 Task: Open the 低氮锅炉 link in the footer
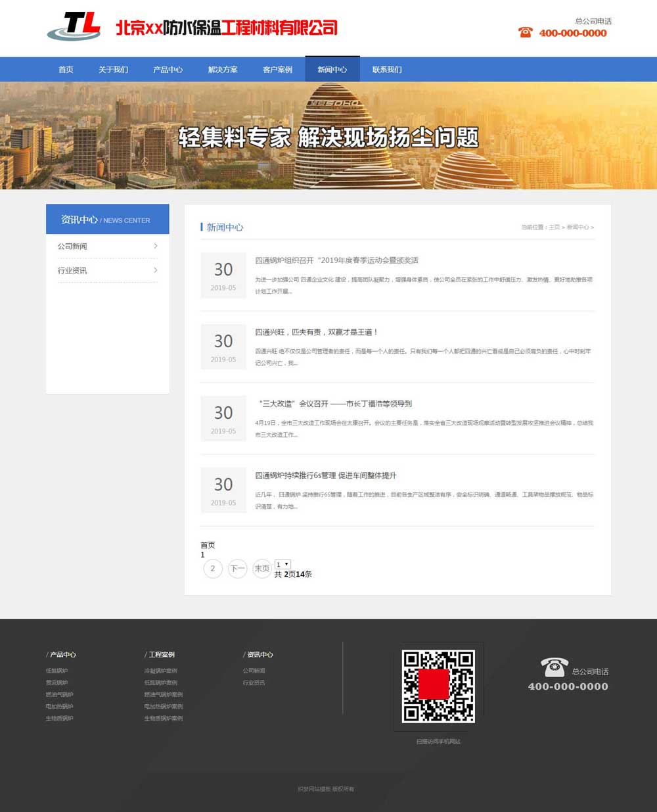pyautogui.click(x=58, y=671)
